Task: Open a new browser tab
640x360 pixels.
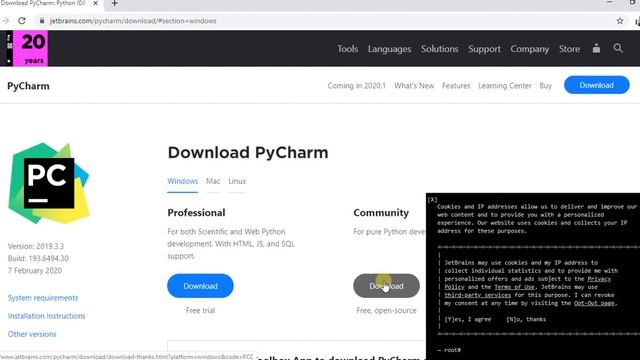Action: [115, 3]
